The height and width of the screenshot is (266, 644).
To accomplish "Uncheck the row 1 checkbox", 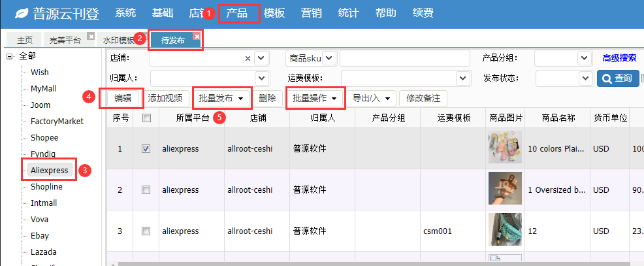I will pyautogui.click(x=146, y=149).
